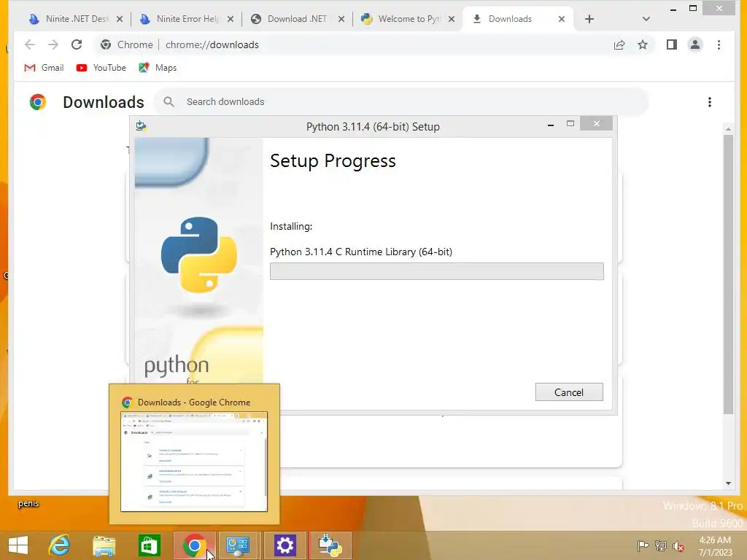The height and width of the screenshot is (560, 747).
Task: Close the Ninite Error Help tab
Action: 231,19
